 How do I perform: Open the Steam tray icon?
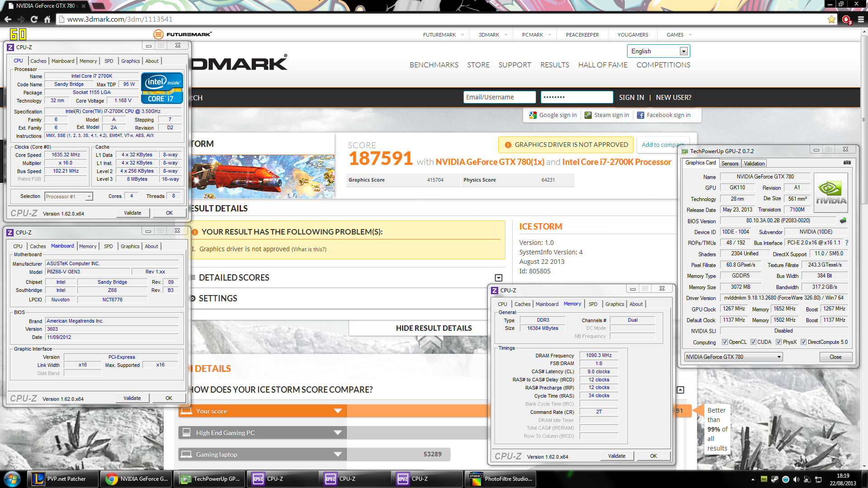coord(774,479)
